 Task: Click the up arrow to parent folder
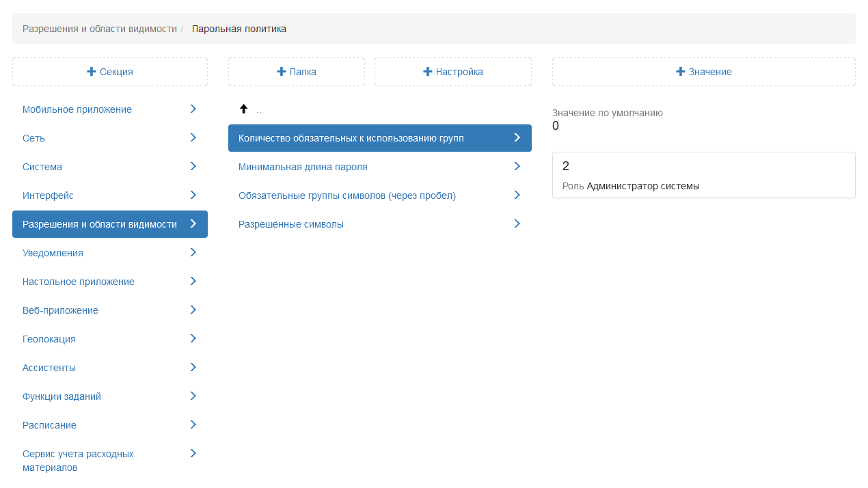coord(243,109)
